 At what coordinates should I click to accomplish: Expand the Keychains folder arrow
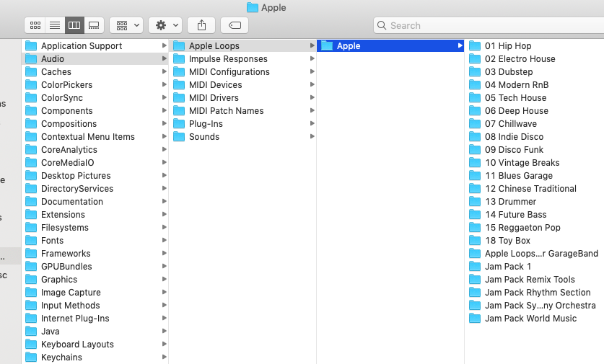pyautogui.click(x=165, y=357)
